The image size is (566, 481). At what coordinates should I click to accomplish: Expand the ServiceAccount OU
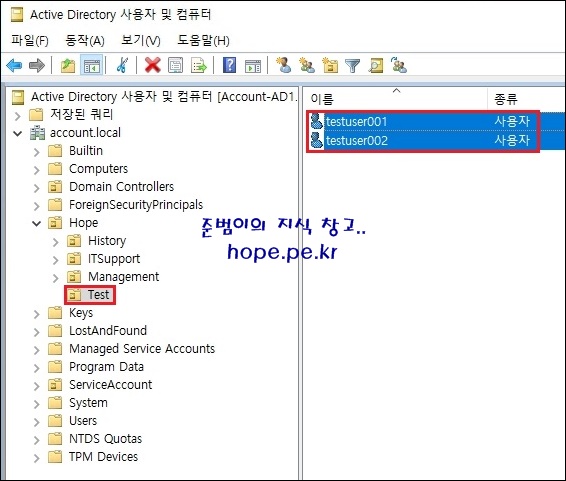coord(36,386)
